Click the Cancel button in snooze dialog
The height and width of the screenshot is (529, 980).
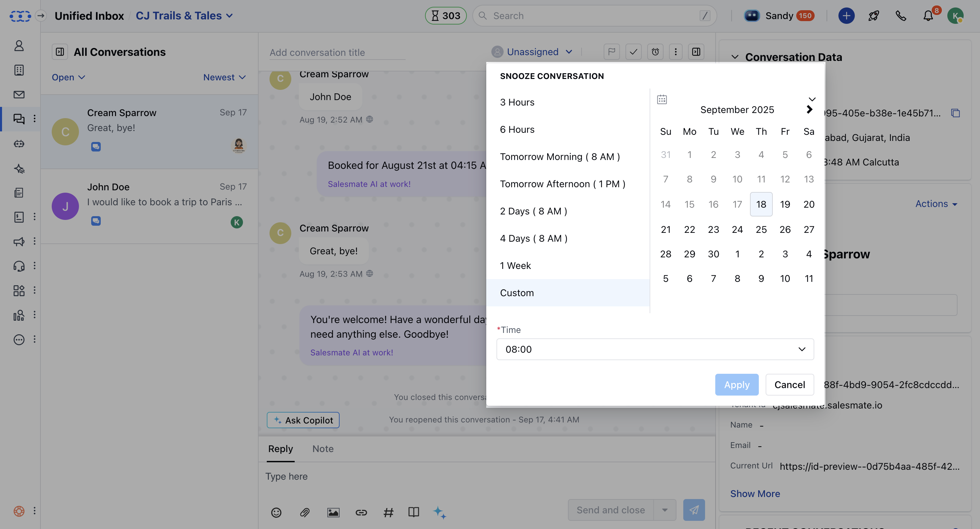click(x=789, y=384)
